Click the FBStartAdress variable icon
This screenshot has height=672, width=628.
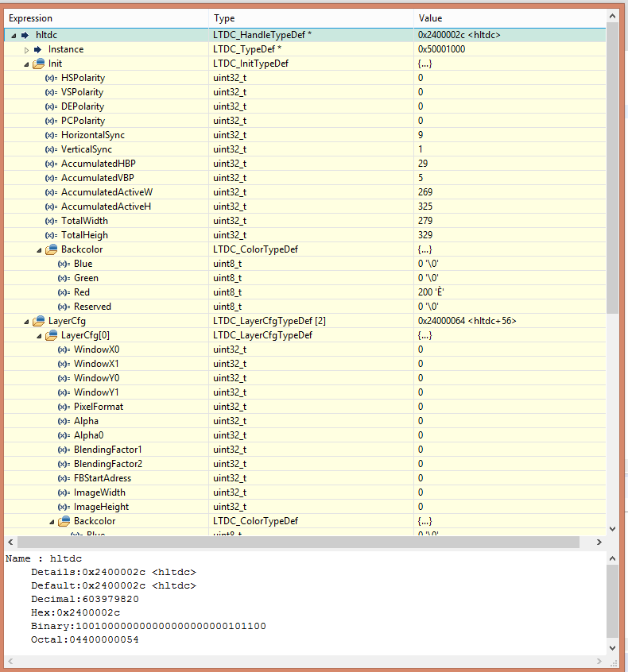coord(64,478)
